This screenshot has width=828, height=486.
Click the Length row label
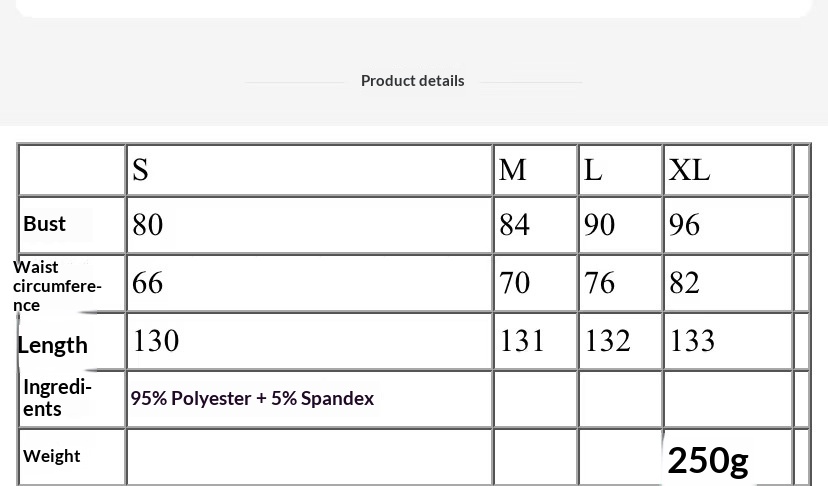coord(53,345)
